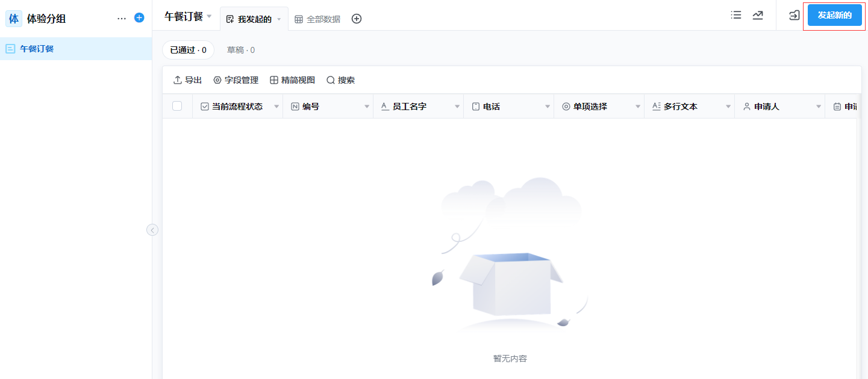Image resolution: width=868 pixels, height=379 pixels.
Task: 展开编号列的下拉菜单
Action: pyautogui.click(x=367, y=105)
